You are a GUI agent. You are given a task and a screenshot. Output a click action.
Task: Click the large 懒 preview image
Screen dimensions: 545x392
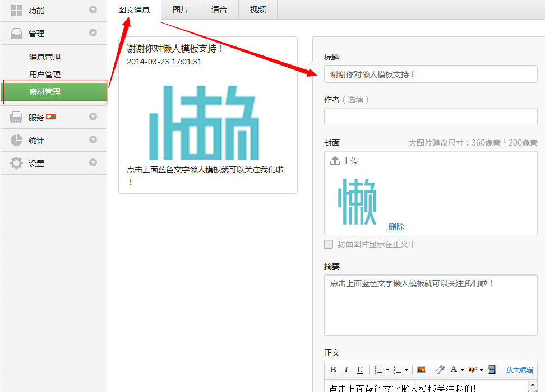click(x=204, y=123)
